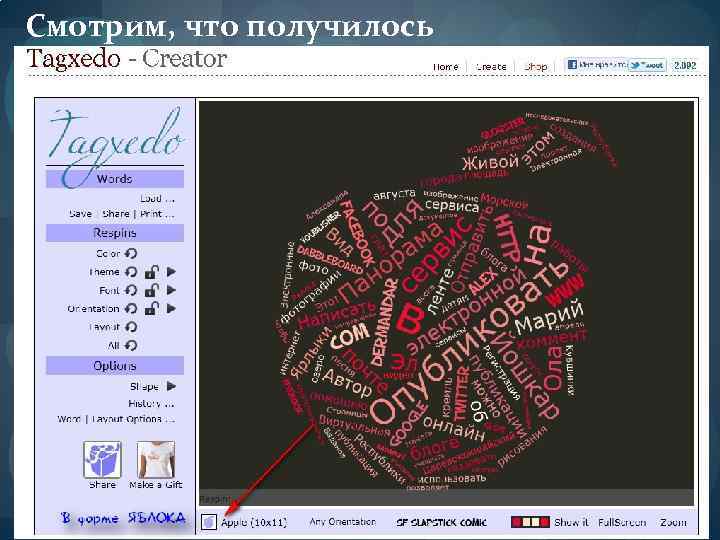Click the Options section header

(115, 366)
